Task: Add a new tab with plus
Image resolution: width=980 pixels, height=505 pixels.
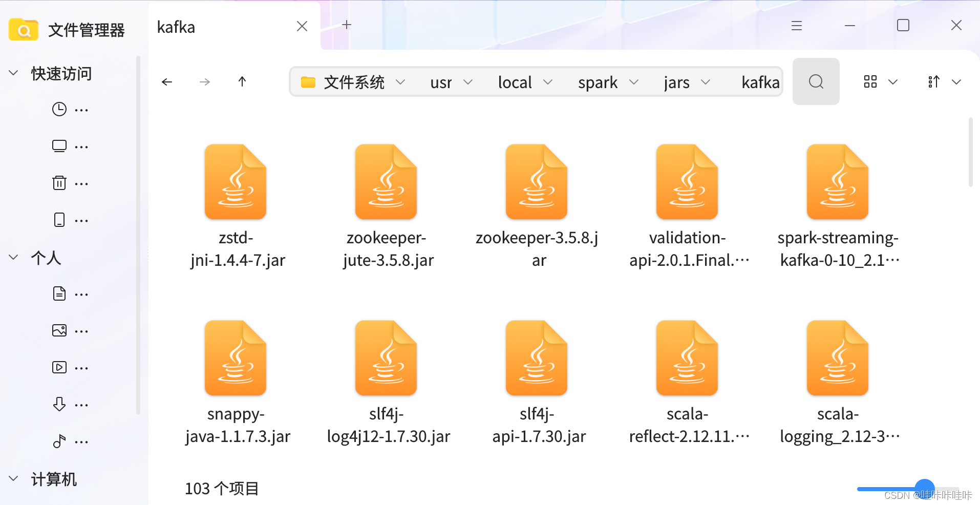Action: tap(347, 25)
